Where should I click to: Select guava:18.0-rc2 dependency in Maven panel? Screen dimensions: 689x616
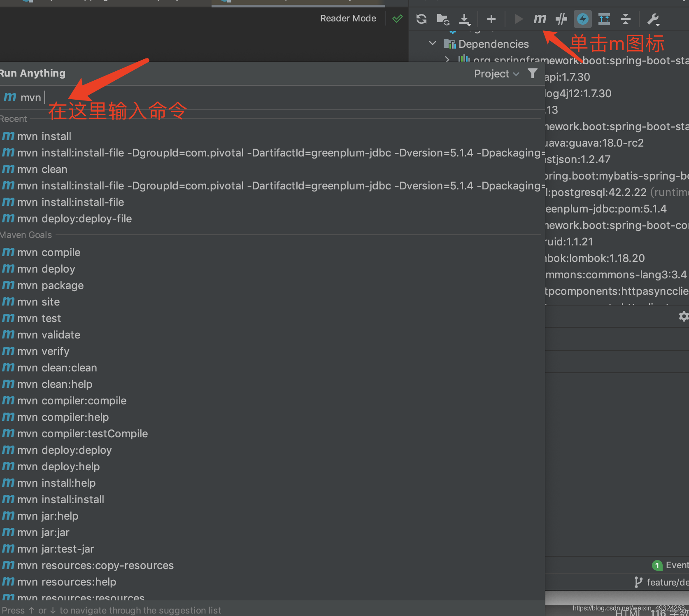click(594, 143)
